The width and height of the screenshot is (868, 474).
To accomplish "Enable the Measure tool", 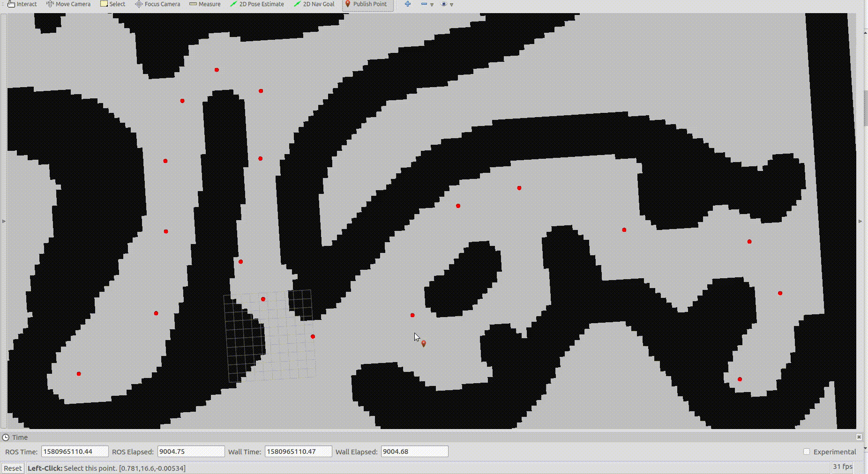I will [x=204, y=4].
